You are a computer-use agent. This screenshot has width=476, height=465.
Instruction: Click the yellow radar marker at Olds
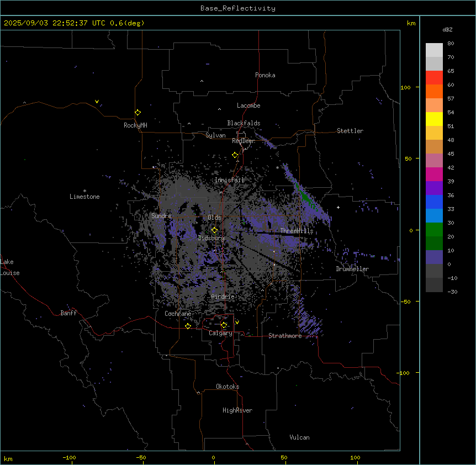click(214, 230)
